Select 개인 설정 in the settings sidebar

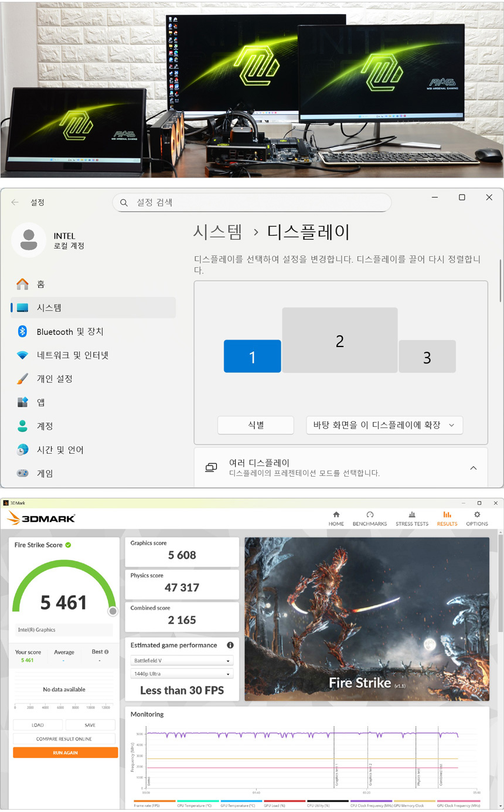[x=55, y=379]
